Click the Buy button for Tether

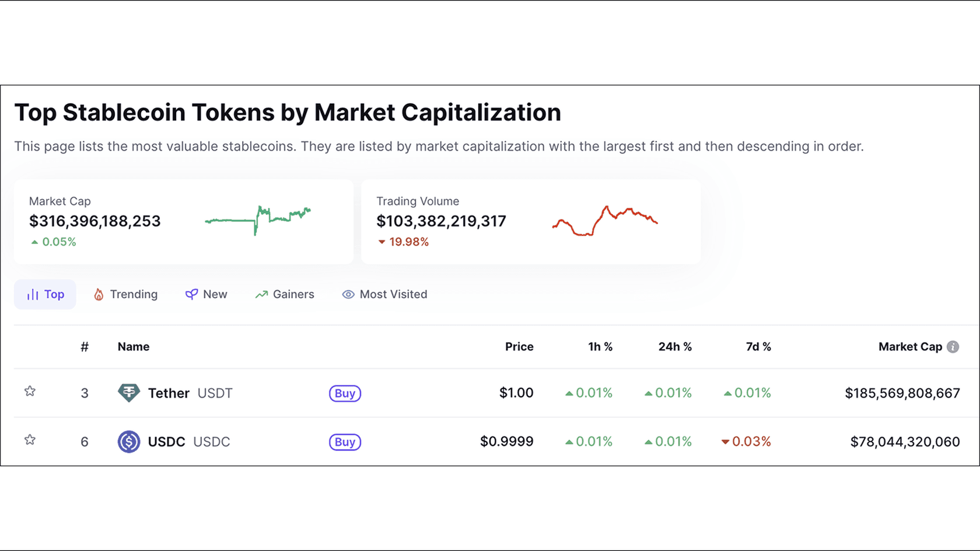345,393
